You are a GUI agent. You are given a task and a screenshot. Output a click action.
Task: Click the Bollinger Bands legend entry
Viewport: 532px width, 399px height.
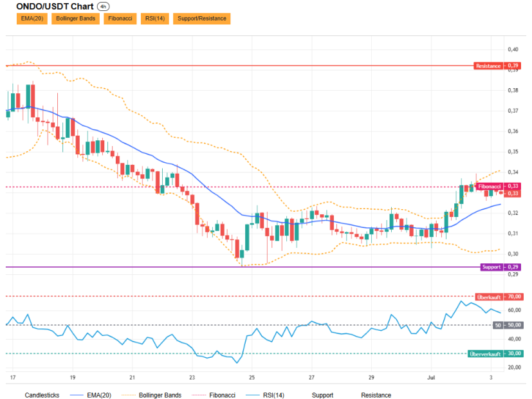click(152, 395)
